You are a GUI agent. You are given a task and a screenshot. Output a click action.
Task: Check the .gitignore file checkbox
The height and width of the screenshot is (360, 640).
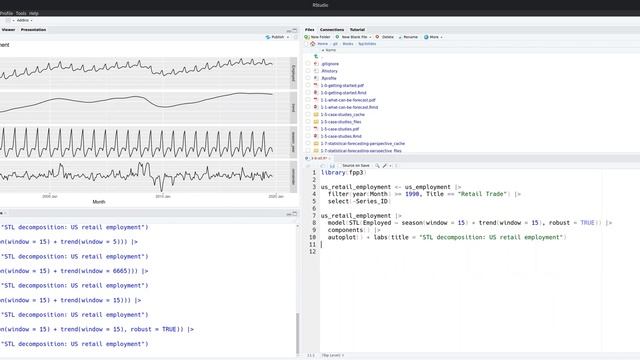308,64
